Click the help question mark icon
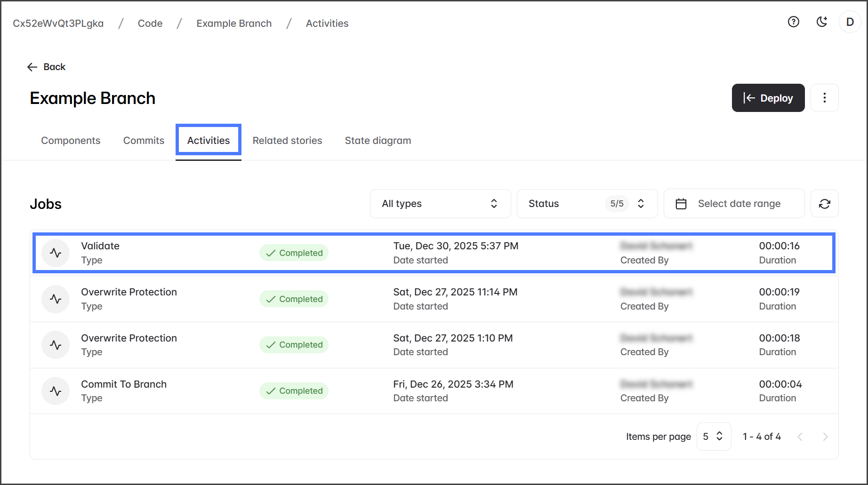This screenshot has width=868, height=485. click(794, 22)
